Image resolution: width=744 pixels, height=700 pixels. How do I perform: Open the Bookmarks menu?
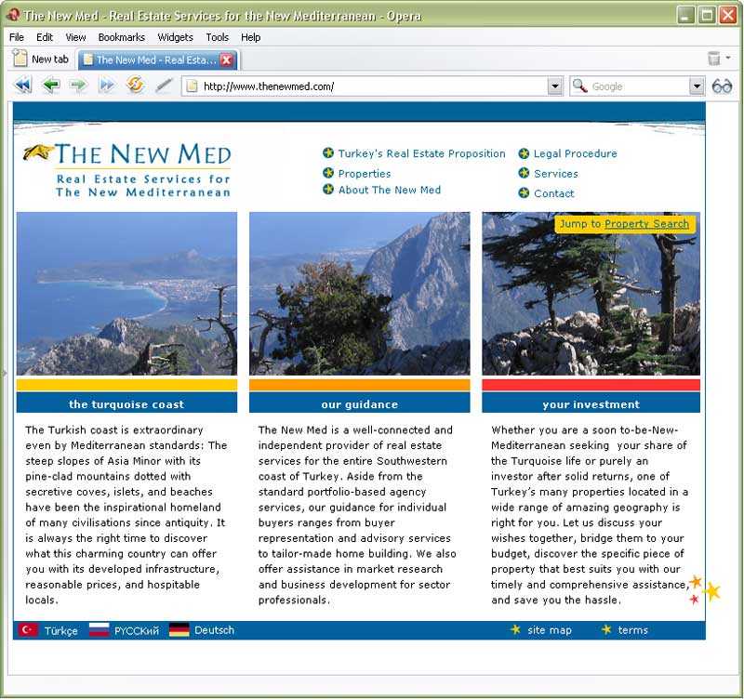coord(122,37)
